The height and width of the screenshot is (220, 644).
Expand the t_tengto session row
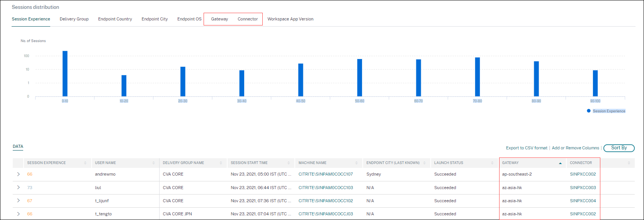[18, 214]
